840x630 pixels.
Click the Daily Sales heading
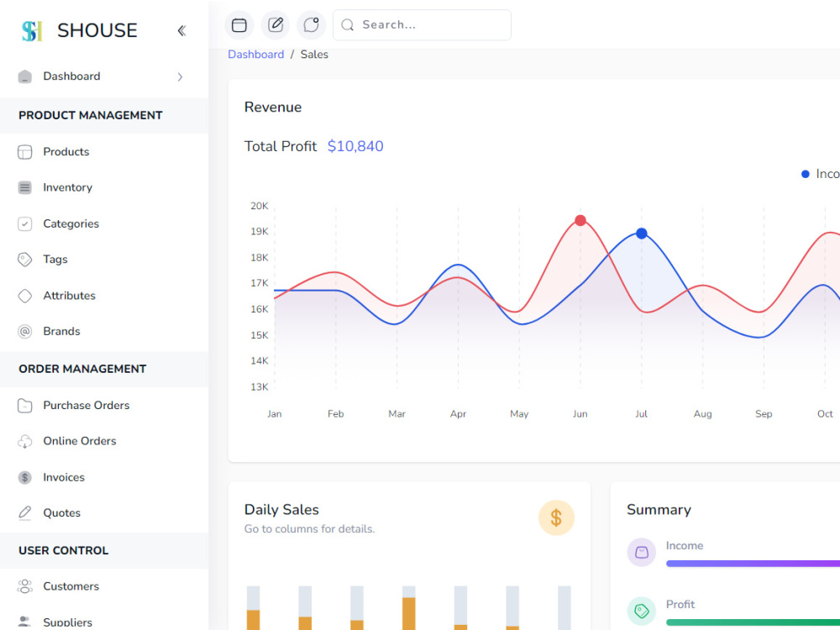pyautogui.click(x=281, y=510)
